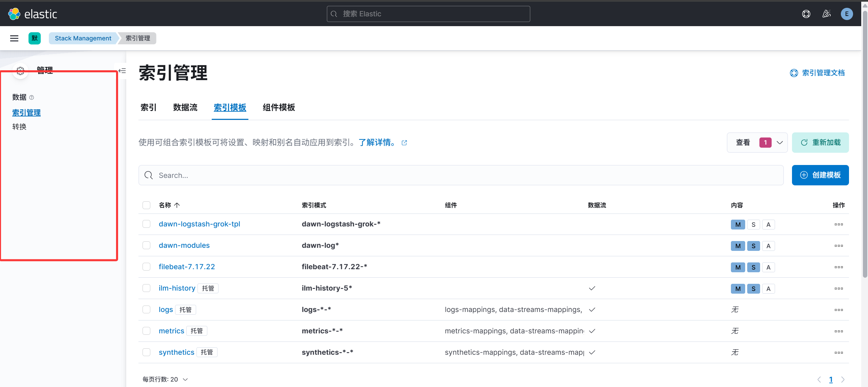868x387 pixels.
Task: Open external link icon after 了解详情
Action: (x=404, y=143)
